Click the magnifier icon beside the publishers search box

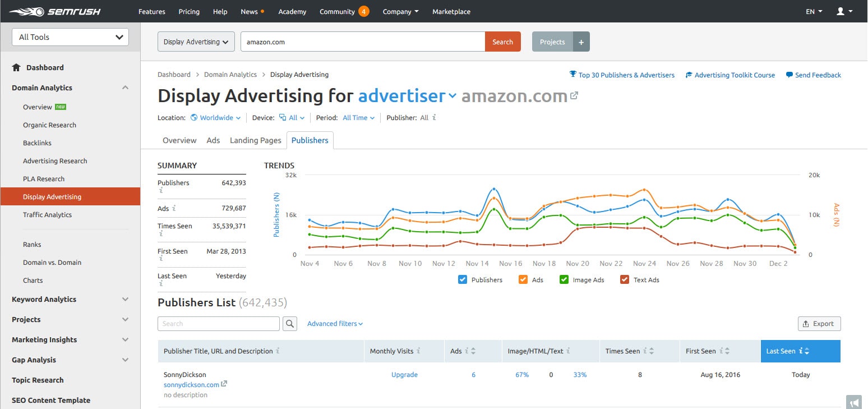pos(290,323)
